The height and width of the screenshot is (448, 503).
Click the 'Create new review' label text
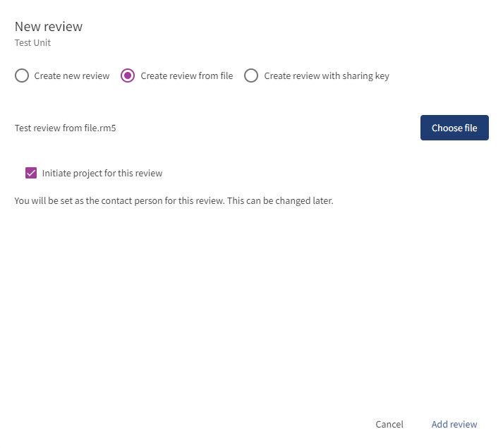pyautogui.click(x=72, y=76)
